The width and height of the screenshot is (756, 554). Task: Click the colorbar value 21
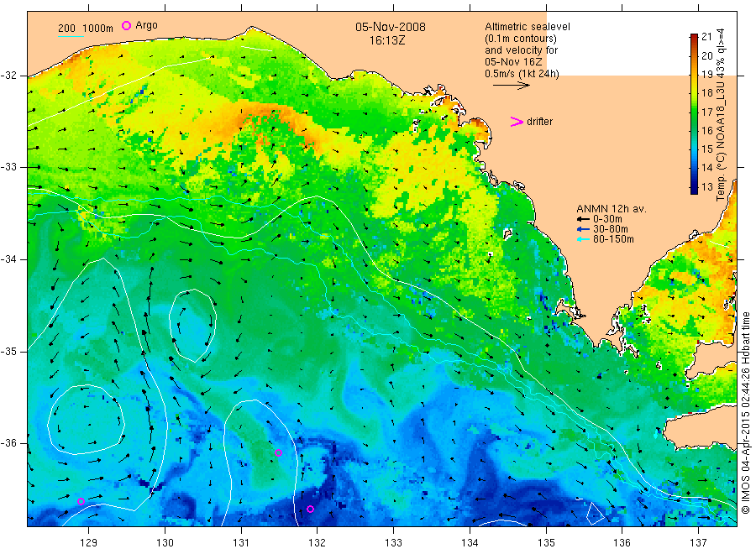click(706, 37)
